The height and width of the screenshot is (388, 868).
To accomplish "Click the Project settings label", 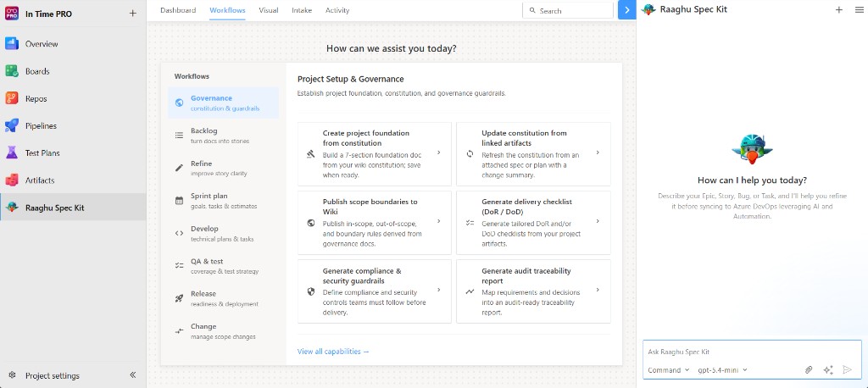I will coord(53,375).
